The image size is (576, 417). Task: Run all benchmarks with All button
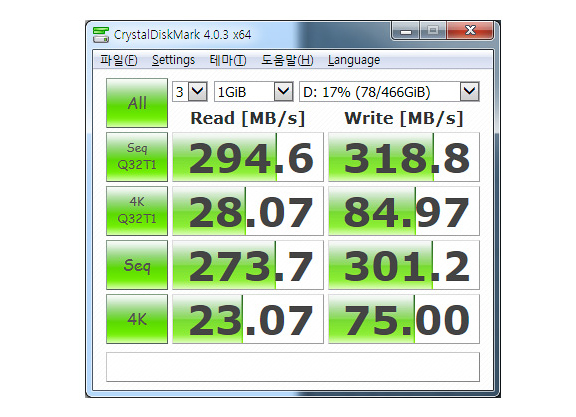coord(137,103)
